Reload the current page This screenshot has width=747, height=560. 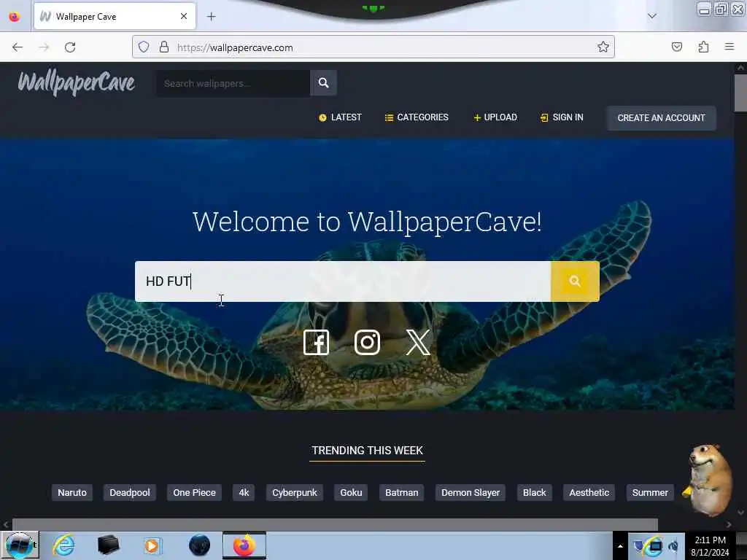pyautogui.click(x=70, y=47)
